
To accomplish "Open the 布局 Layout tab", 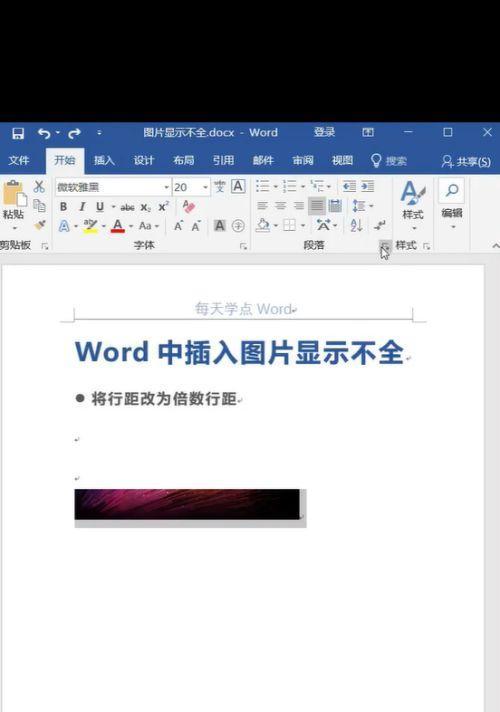I will click(183, 160).
